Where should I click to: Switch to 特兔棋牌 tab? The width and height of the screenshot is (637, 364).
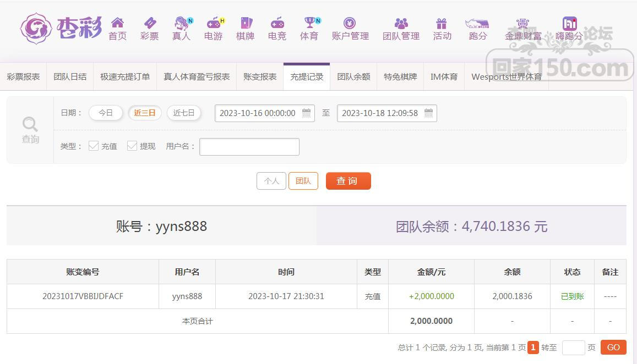click(x=400, y=76)
